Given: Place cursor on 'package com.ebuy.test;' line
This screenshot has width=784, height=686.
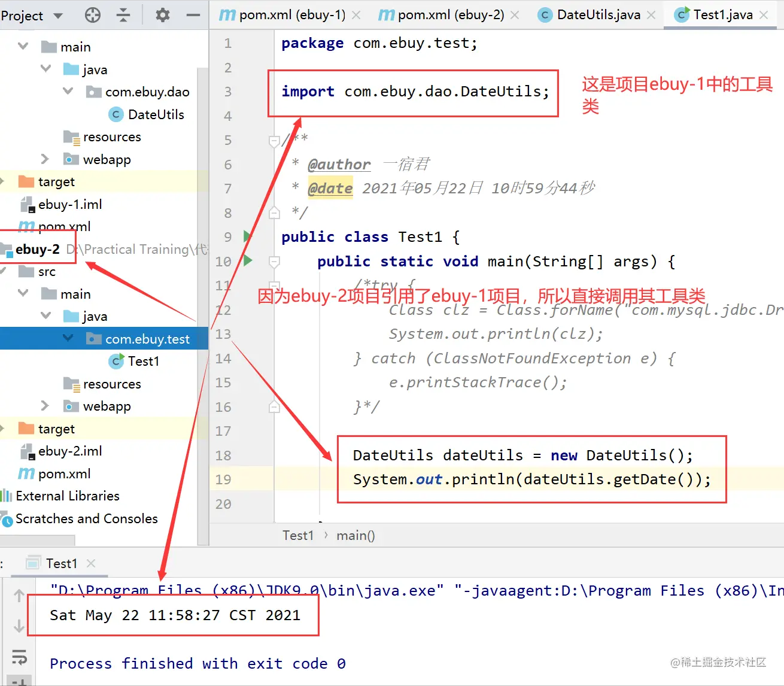Looking at the screenshot, I should click(379, 43).
